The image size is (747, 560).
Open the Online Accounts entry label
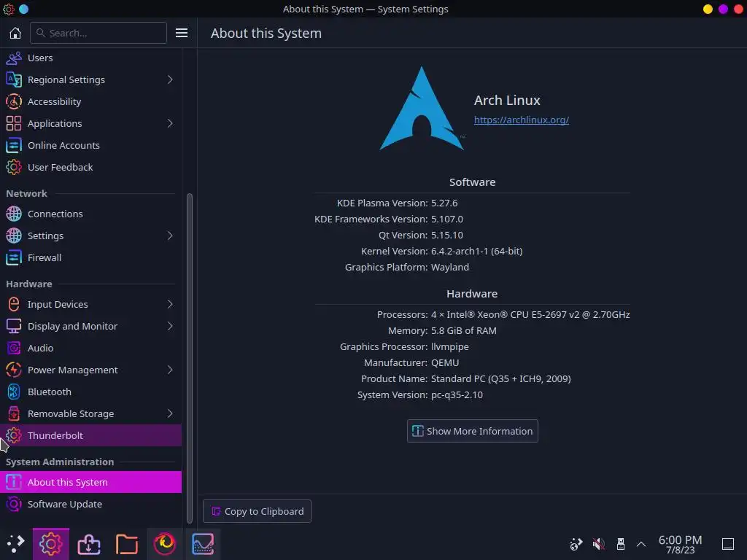63,145
